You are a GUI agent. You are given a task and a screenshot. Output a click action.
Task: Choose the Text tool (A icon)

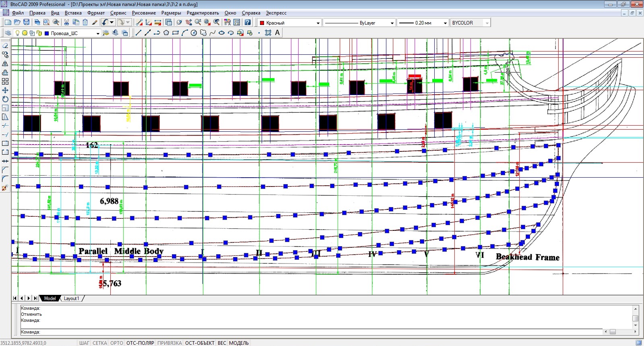(277, 33)
